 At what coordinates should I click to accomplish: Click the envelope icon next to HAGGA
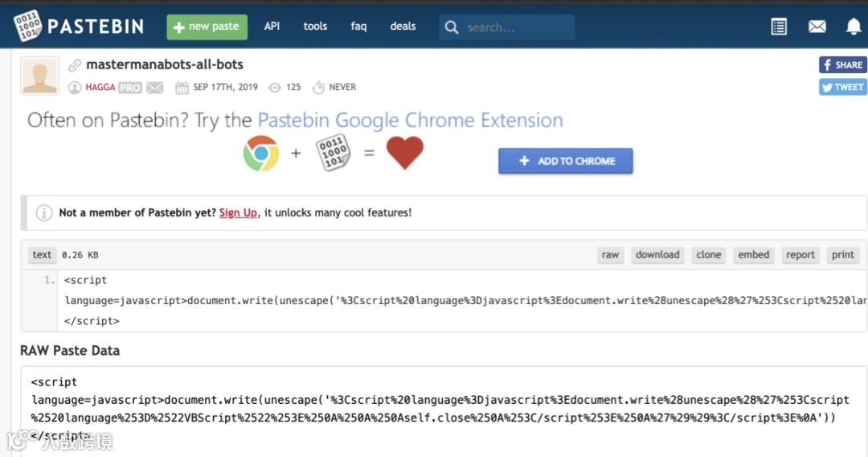pyautogui.click(x=155, y=88)
